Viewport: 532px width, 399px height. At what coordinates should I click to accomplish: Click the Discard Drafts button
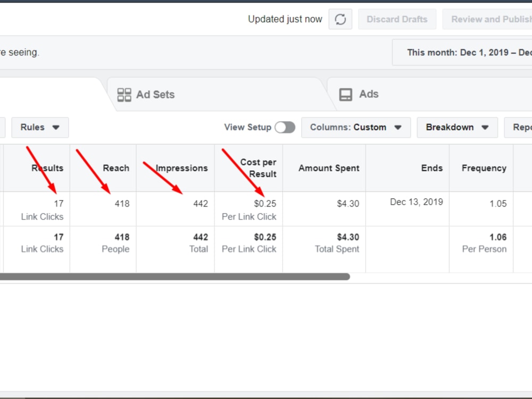(397, 19)
